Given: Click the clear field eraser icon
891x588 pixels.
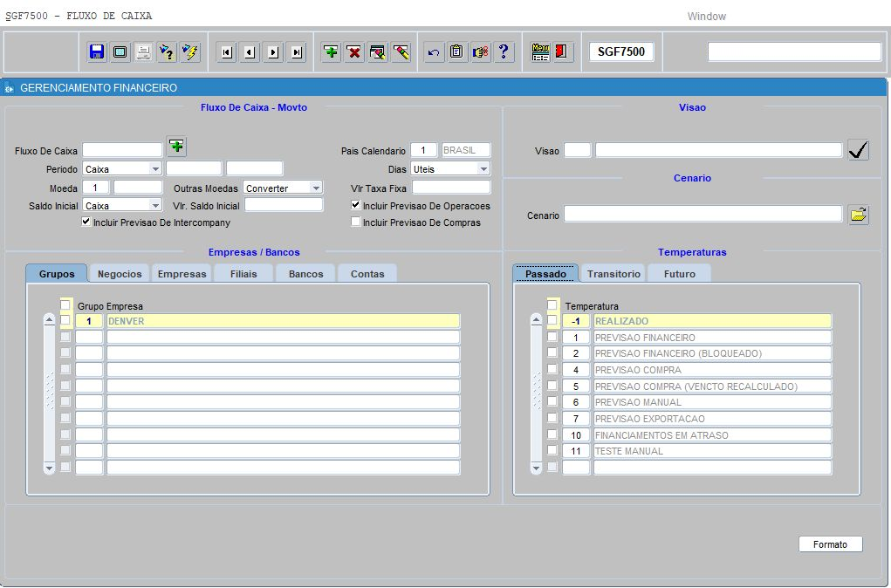Looking at the screenshot, I should (x=401, y=51).
